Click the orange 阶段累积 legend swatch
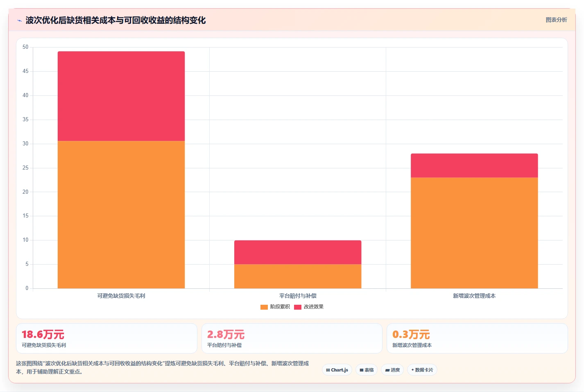584x392 pixels. click(x=264, y=307)
